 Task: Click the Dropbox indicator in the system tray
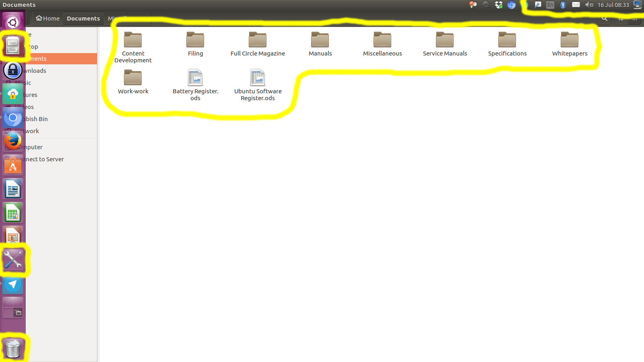pos(498,5)
